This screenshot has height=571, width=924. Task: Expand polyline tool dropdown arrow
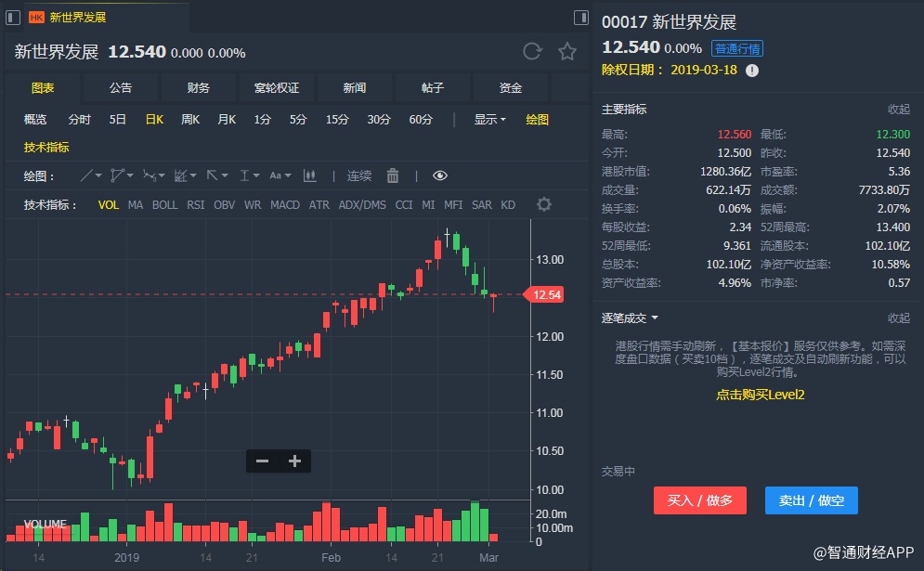coord(130,175)
